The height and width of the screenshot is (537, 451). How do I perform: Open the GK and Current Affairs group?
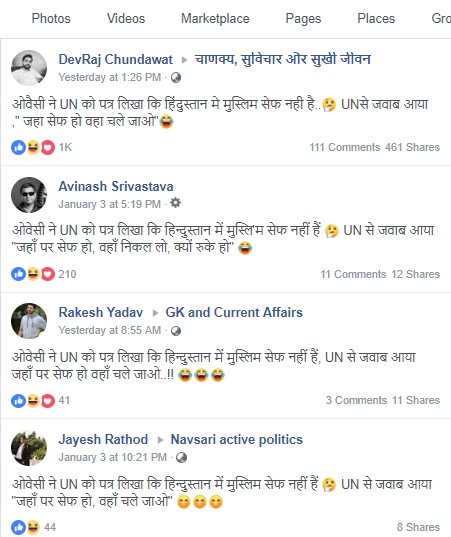pos(234,312)
